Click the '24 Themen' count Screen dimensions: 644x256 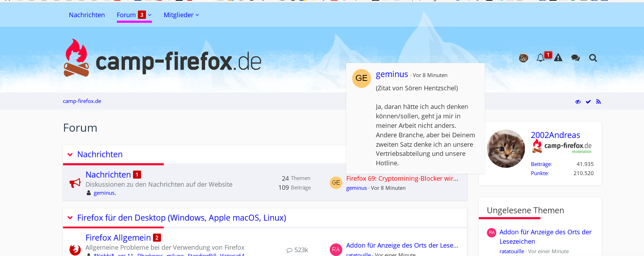pyautogui.click(x=296, y=178)
